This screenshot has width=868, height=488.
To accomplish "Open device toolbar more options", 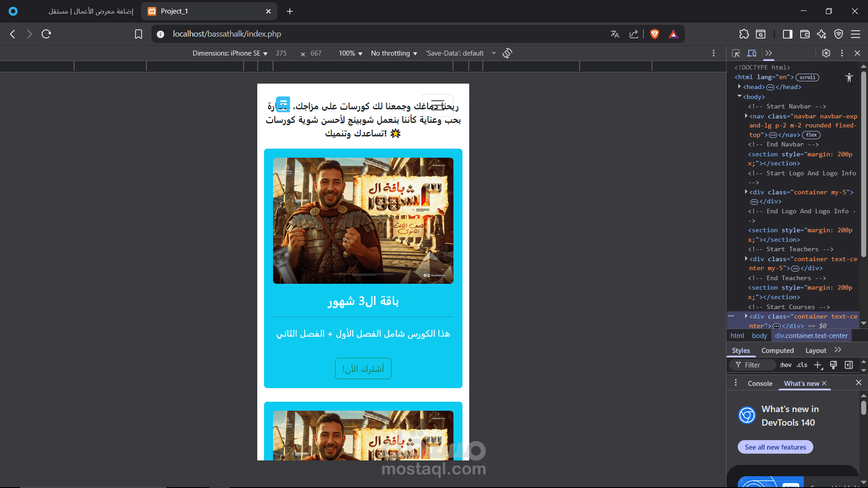I will point(713,53).
